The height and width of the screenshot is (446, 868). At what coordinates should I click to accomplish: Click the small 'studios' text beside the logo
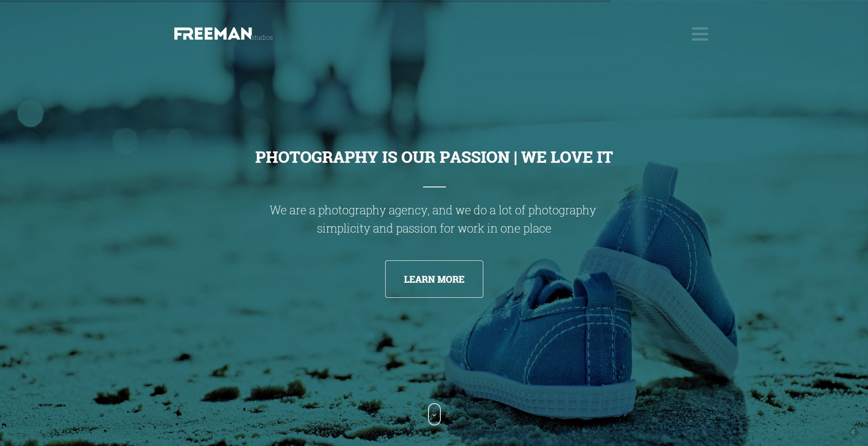[262, 37]
